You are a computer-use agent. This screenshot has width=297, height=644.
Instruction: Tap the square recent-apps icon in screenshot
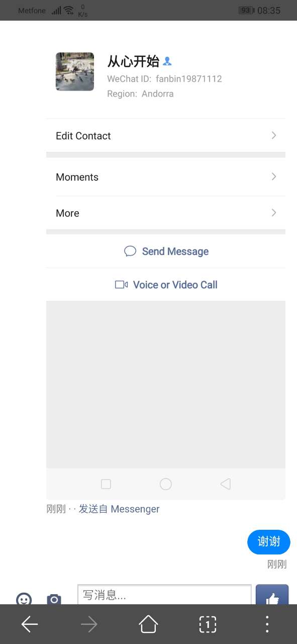106,484
